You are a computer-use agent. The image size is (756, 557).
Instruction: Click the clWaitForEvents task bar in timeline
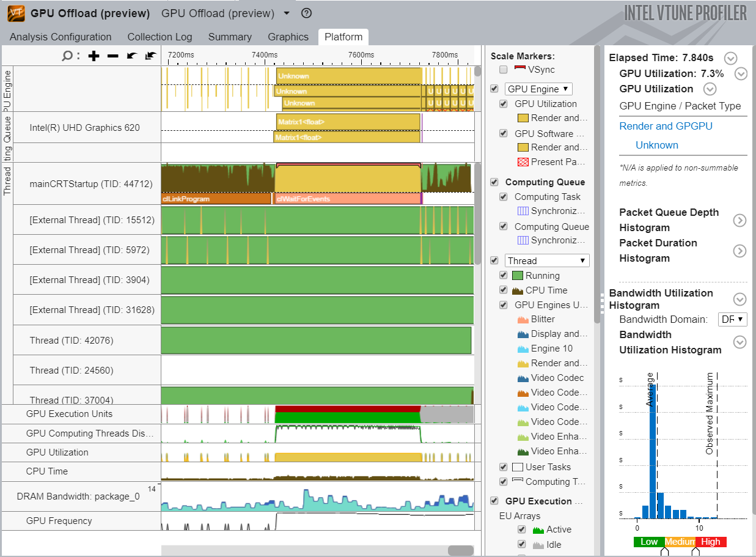click(x=347, y=199)
